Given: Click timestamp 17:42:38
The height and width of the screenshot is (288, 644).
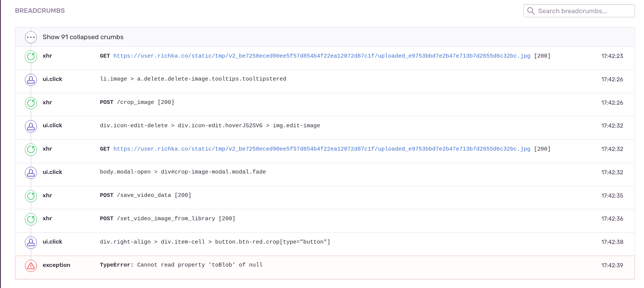Looking at the screenshot, I should coord(612,242).
